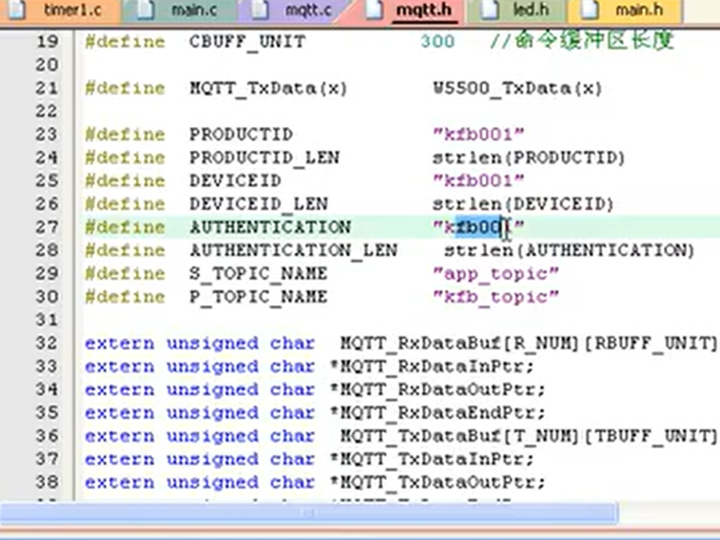
Task: Click W5500_TxData(x) on line 21
Action: coord(517,88)
